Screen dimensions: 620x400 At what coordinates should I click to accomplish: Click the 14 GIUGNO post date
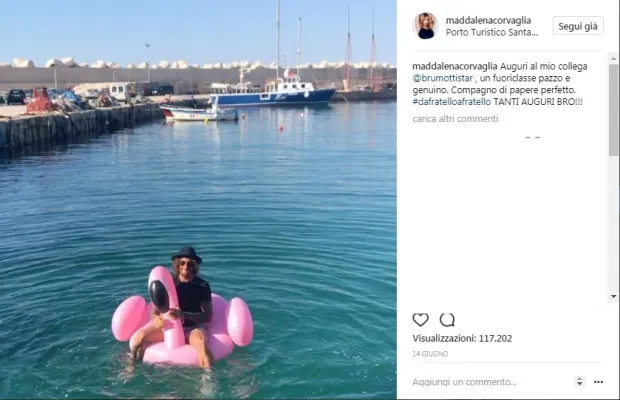pos(430,354)
